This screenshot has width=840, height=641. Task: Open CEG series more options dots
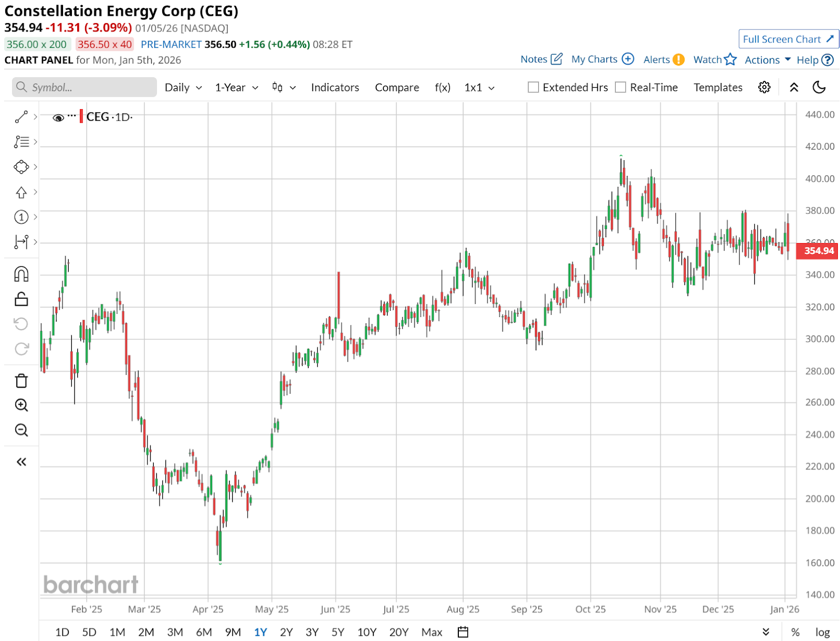[x=72, y=115]
